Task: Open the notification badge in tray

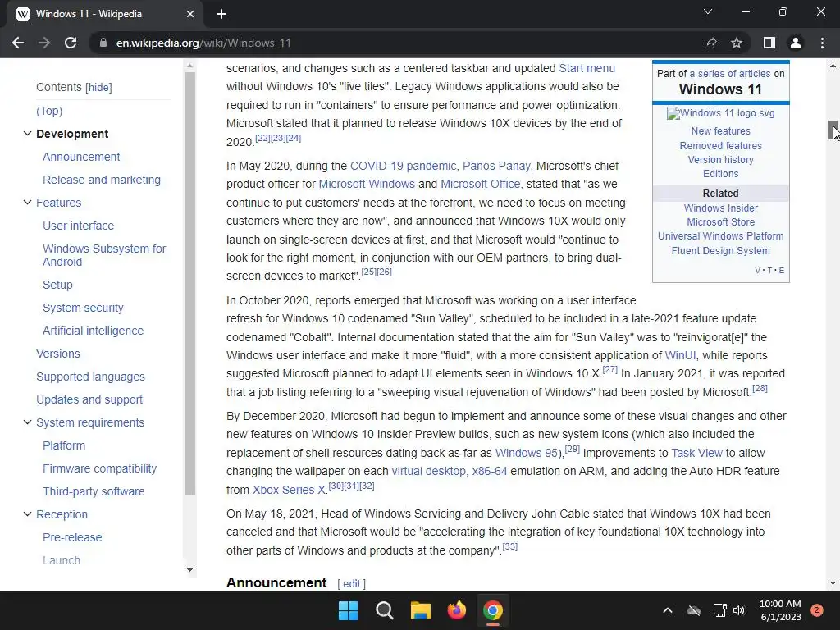Action: [x=817, y=610]
